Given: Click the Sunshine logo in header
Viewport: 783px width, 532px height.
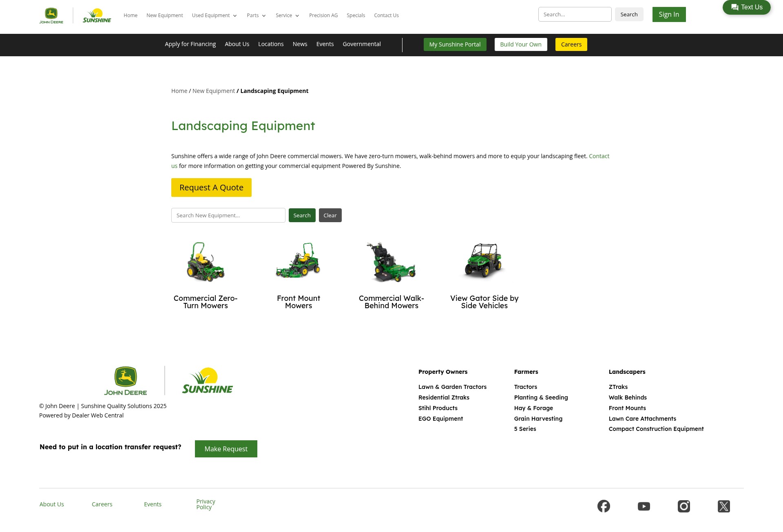Looking at the screenshot, I should coord(97,15).
